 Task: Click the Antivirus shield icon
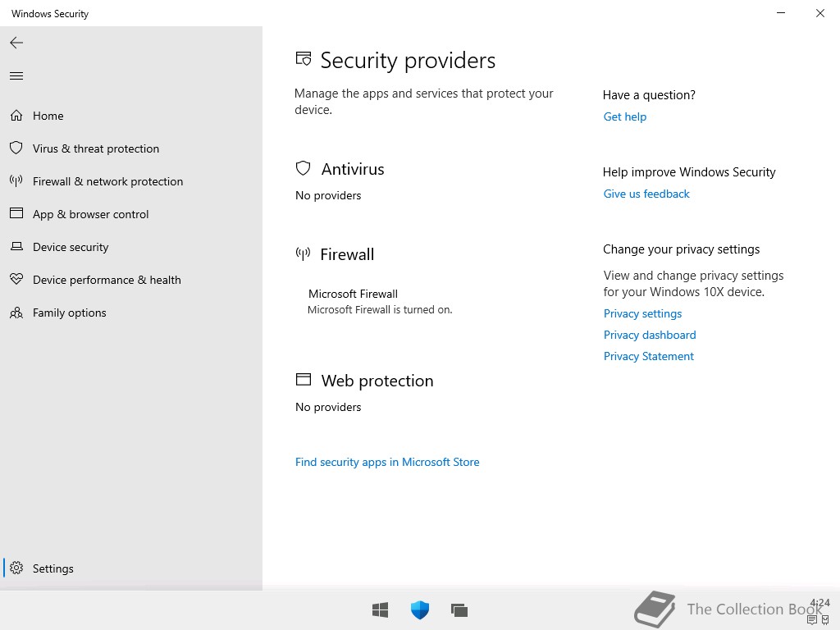(304, 168)
